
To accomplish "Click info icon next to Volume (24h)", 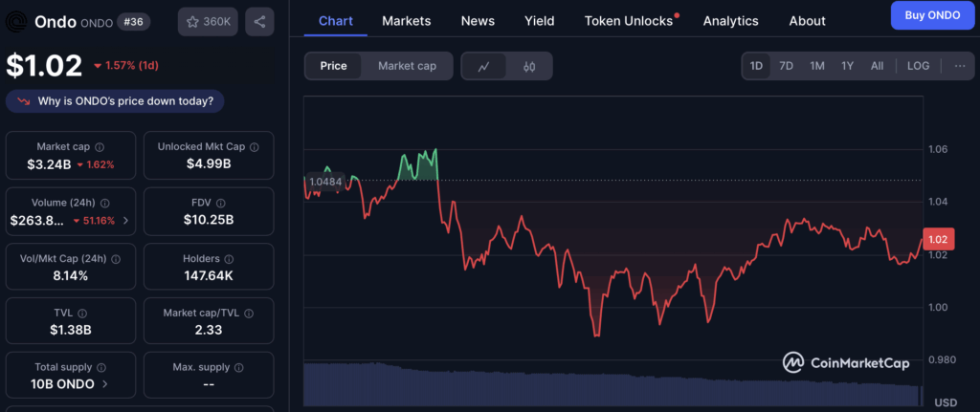I will click(x=105, y=203).
